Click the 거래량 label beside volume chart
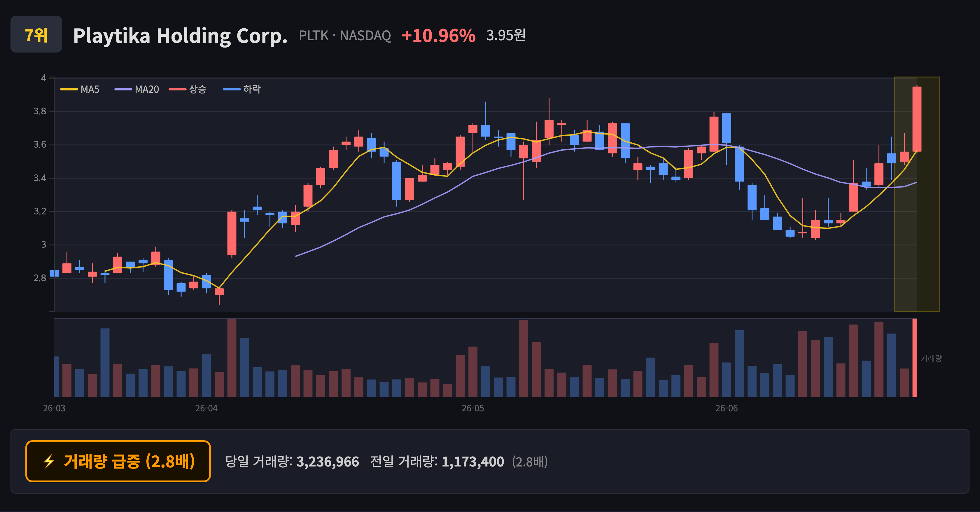The image size is (980, 512). [x=931, y=358]
